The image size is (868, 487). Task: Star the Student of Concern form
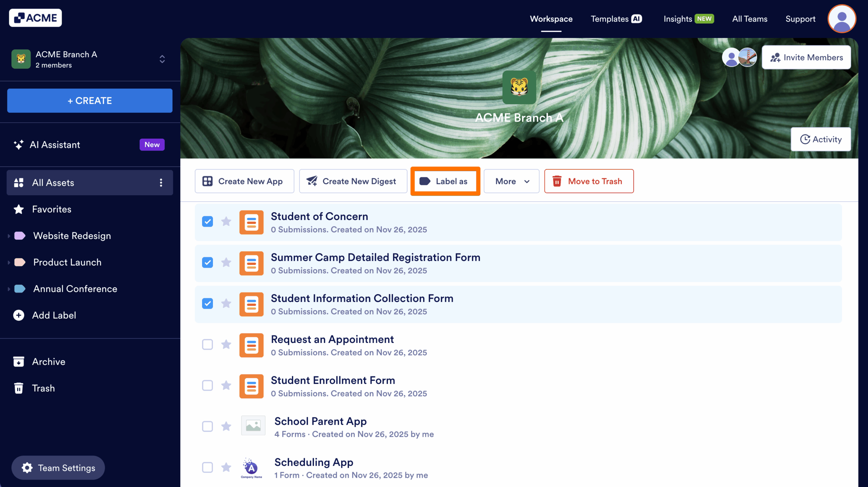pyautogui.click(x=226, y=222)
